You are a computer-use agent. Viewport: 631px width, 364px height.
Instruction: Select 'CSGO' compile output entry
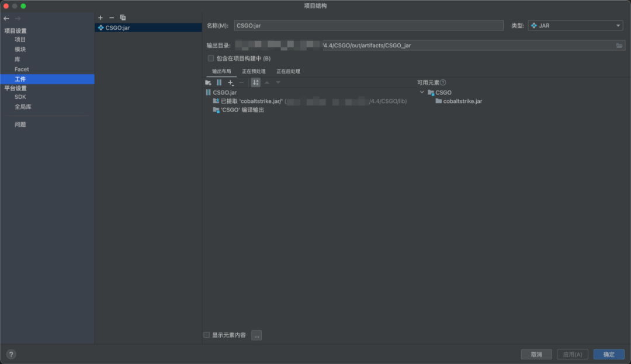tap(238, 110)
